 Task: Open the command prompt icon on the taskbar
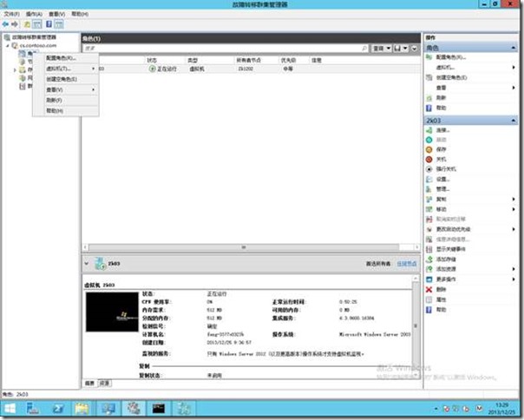tap(159, 409)
